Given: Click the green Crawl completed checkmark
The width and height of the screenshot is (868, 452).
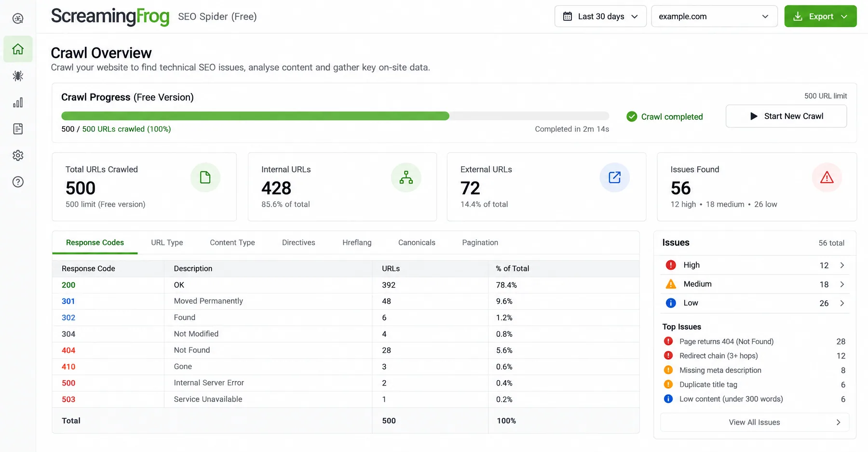Looking at the screenshot, I should point(632,117).
